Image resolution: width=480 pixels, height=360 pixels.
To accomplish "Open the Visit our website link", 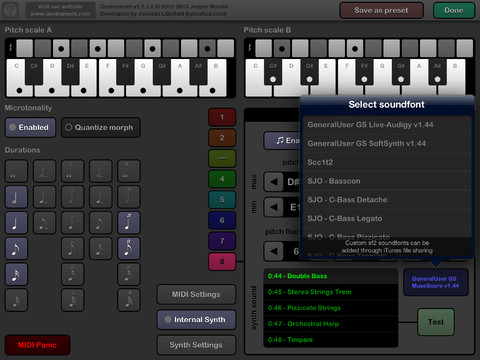I will point(60,10).
